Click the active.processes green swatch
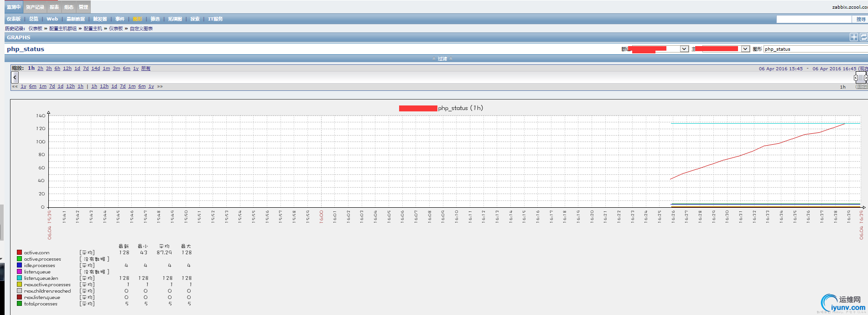Image resolution: width=868 pixels, height=315 pixels. tap(19, 258)
